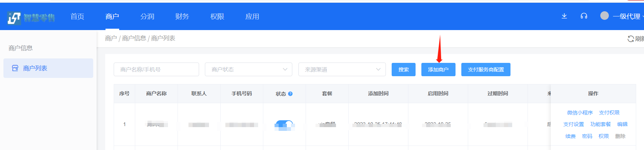644x150 pixels.
Task: Select 商户 in top navigation
Action: 112,16
